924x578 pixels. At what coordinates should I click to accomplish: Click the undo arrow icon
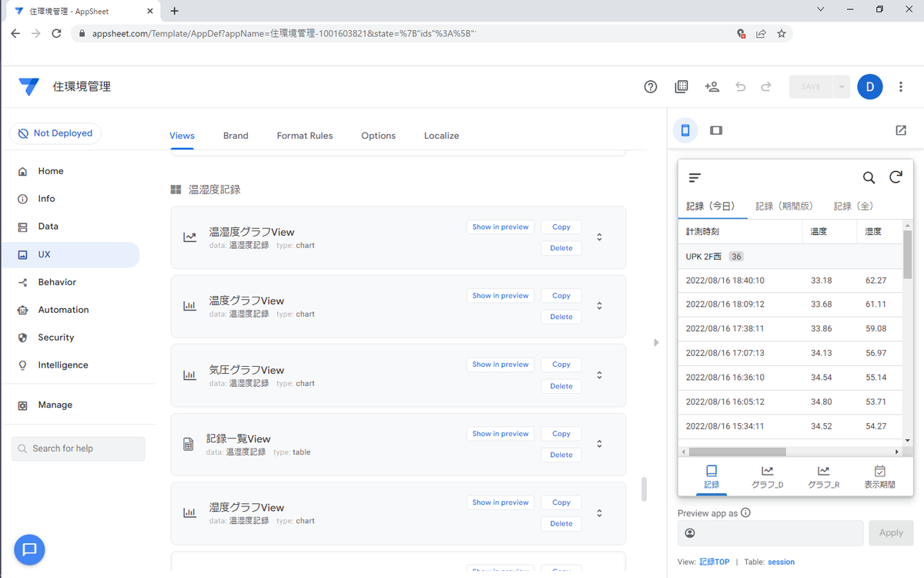pos(741,87)
